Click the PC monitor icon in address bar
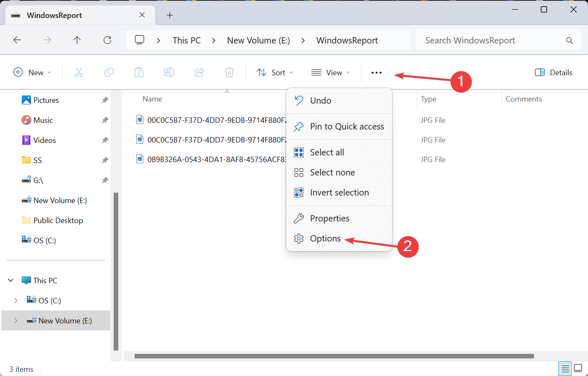The image size is (588, 376). 140,40
